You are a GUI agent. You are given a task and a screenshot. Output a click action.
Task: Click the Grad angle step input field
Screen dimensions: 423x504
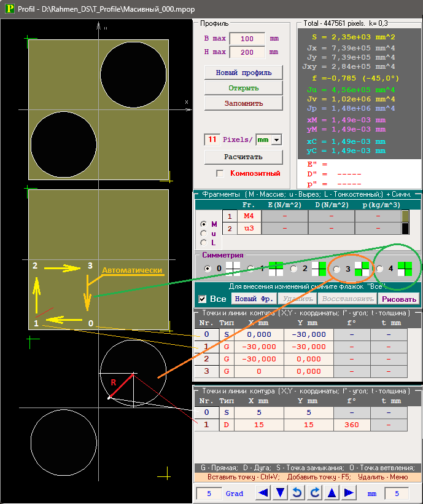209,494
